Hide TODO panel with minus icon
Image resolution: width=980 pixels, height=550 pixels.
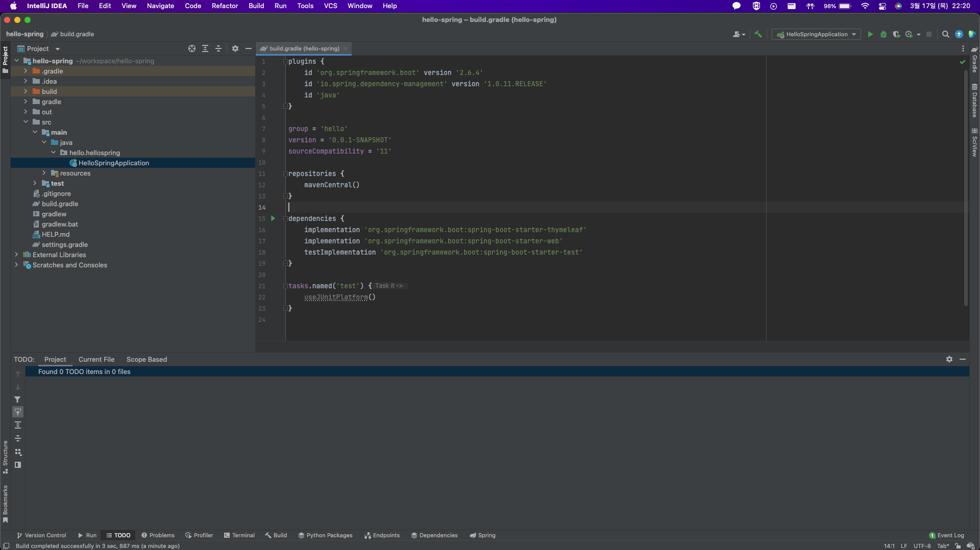click(x=963, y=359)
